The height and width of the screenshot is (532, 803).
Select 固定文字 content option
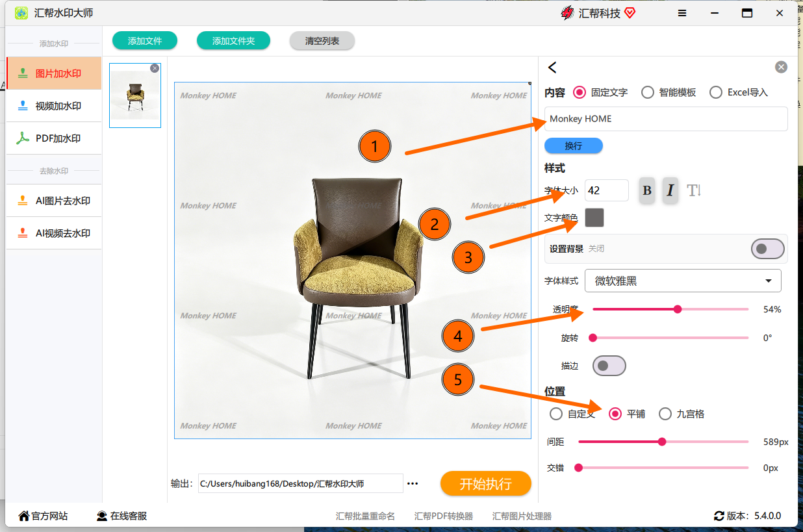[x=580, y=92]
